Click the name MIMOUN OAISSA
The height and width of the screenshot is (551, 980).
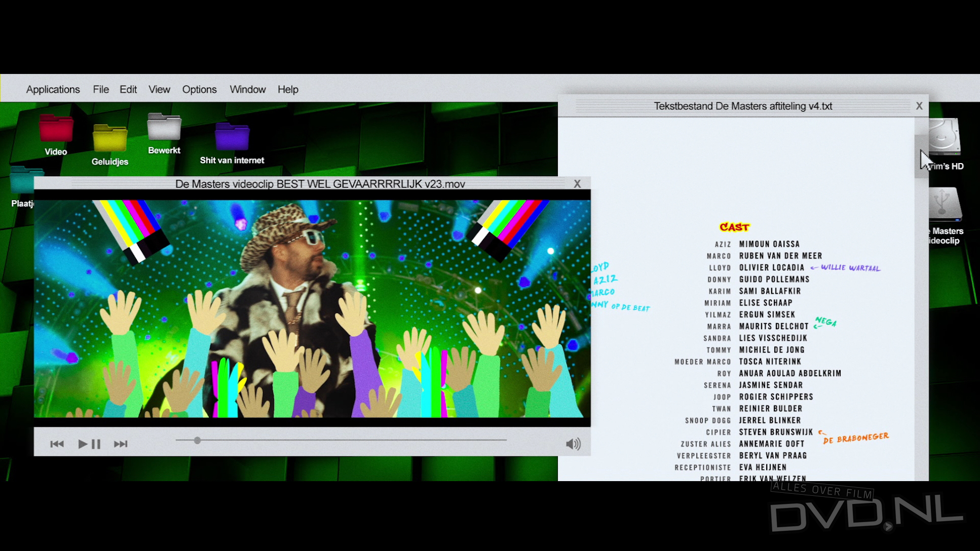point(769,244)
